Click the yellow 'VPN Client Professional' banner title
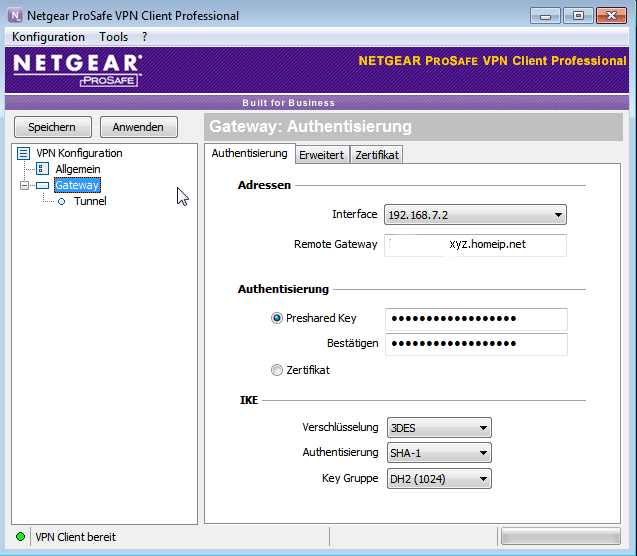The image size is (637, 556). tap(492, 61)
